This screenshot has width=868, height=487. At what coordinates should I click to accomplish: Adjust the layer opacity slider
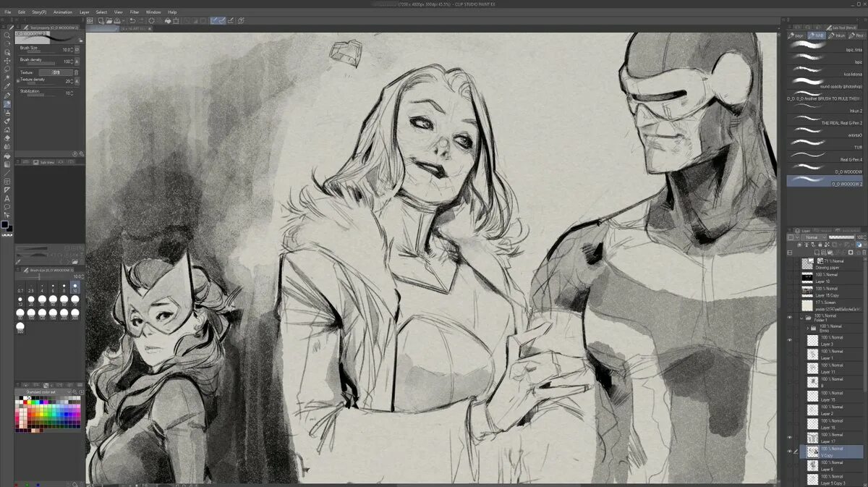[x=842, y=237]
